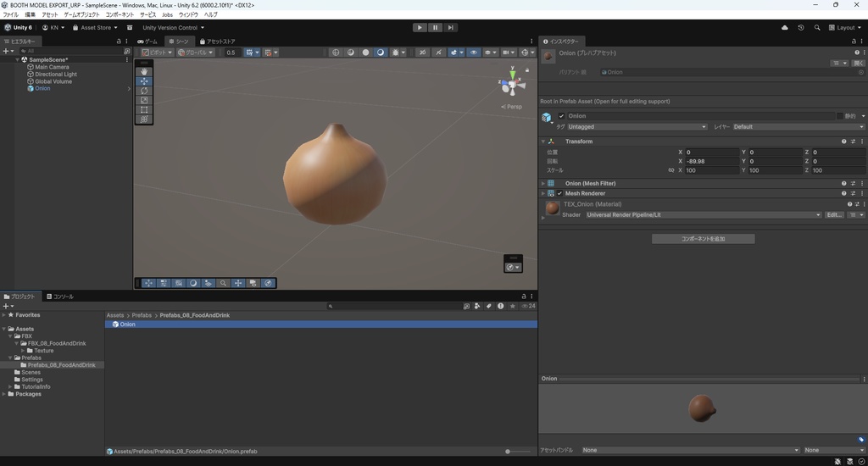
Task: Open Transform component help icon
Action: click(843, 141)
